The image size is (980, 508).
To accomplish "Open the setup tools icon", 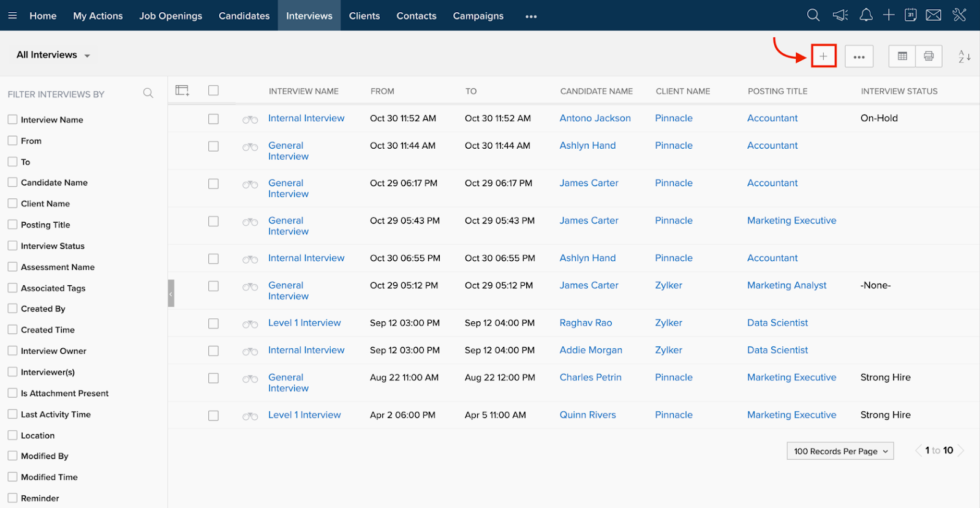I will tap(959, 15).
